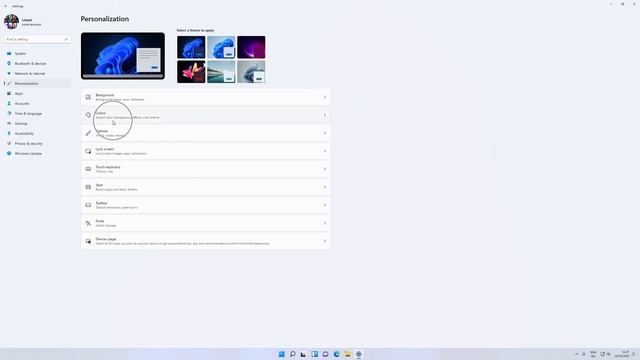Image resolution: width=640 pixels, height=360 pixels.
Task: Apply the colorful flower Captured Motion theme
Action: coord(191,72)
